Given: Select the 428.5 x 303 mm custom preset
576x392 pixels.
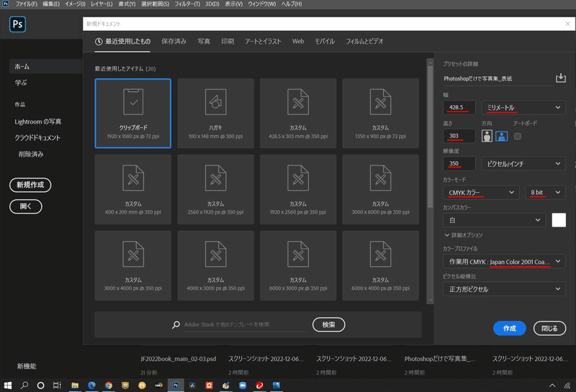Looking at the screenshot, I should (298, 113).
